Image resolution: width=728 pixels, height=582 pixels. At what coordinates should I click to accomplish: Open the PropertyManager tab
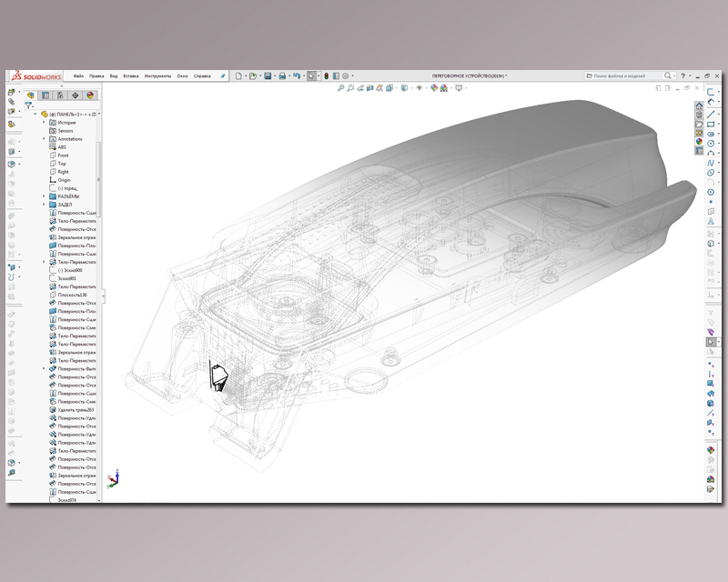point(45,95)
